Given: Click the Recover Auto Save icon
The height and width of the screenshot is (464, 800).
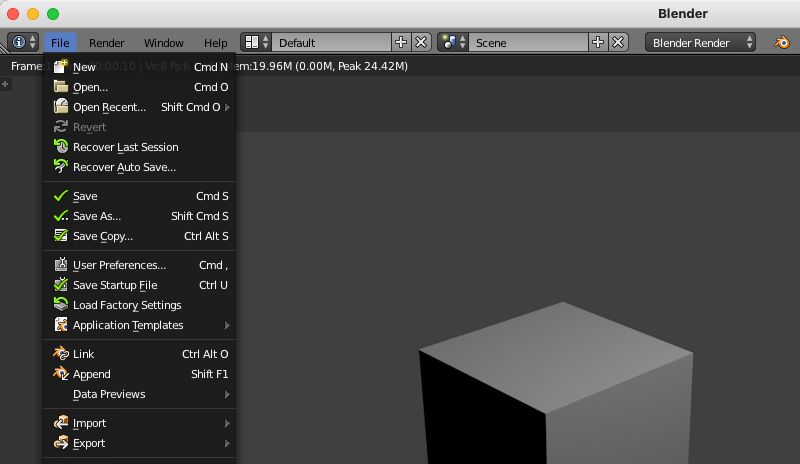Looking at the screenshot, I should point(61,166).
